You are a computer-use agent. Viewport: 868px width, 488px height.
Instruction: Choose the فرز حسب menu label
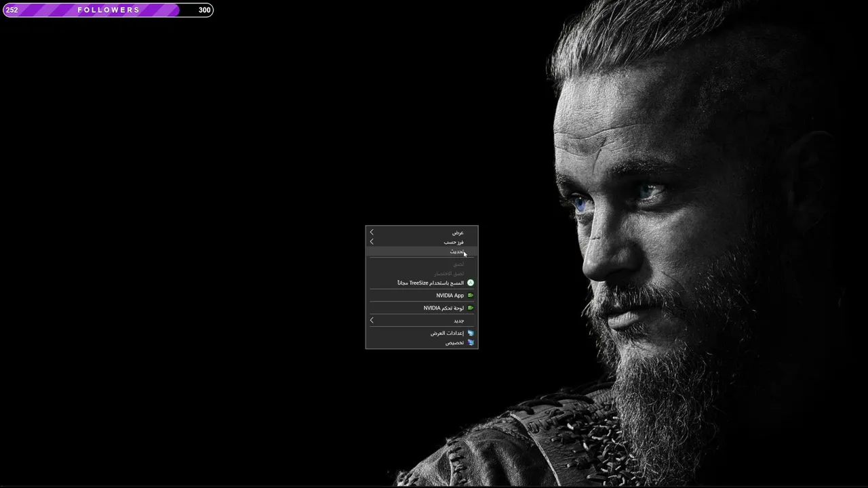(454, 242)
